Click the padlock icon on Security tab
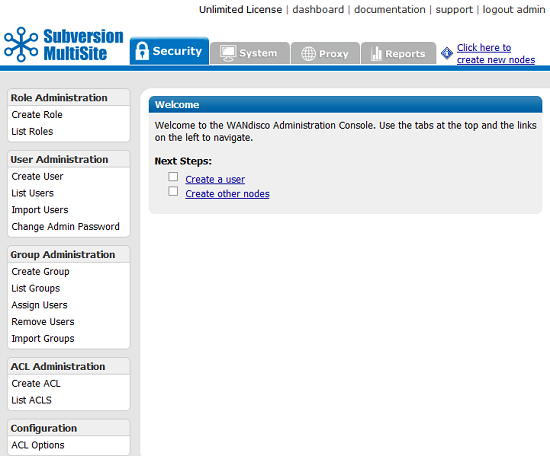Viewport: 550px width, 456px height. [142, 51]
